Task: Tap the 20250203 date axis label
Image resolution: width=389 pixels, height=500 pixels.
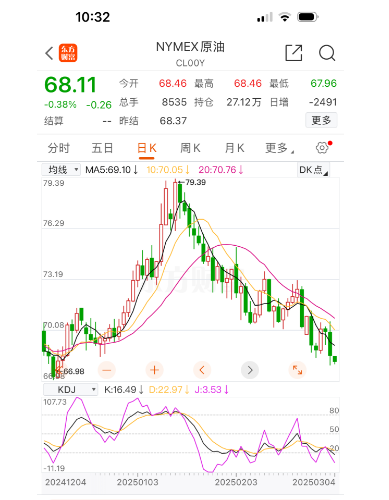Action: click(236, 482)
